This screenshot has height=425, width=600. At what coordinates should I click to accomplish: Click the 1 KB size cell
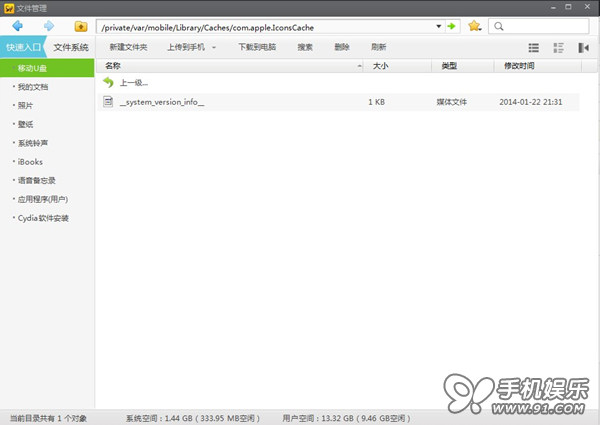click(x=377, y=102)
